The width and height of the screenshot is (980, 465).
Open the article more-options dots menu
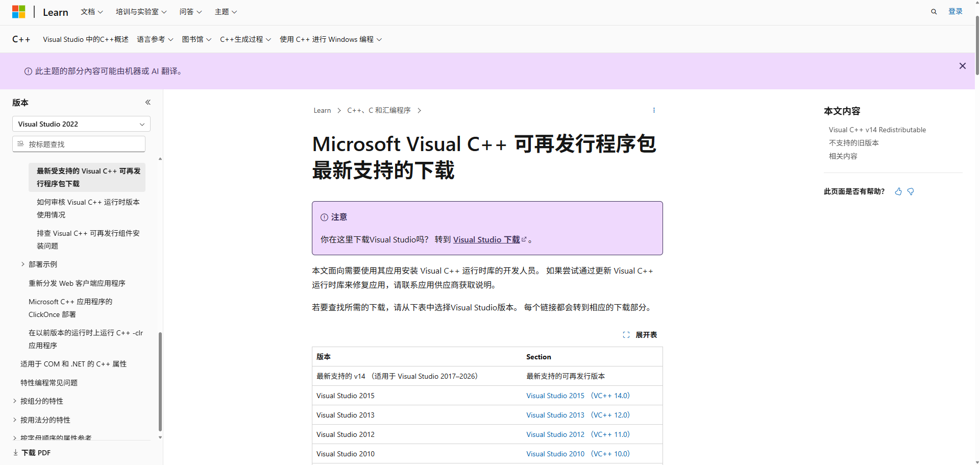point(654,110)
